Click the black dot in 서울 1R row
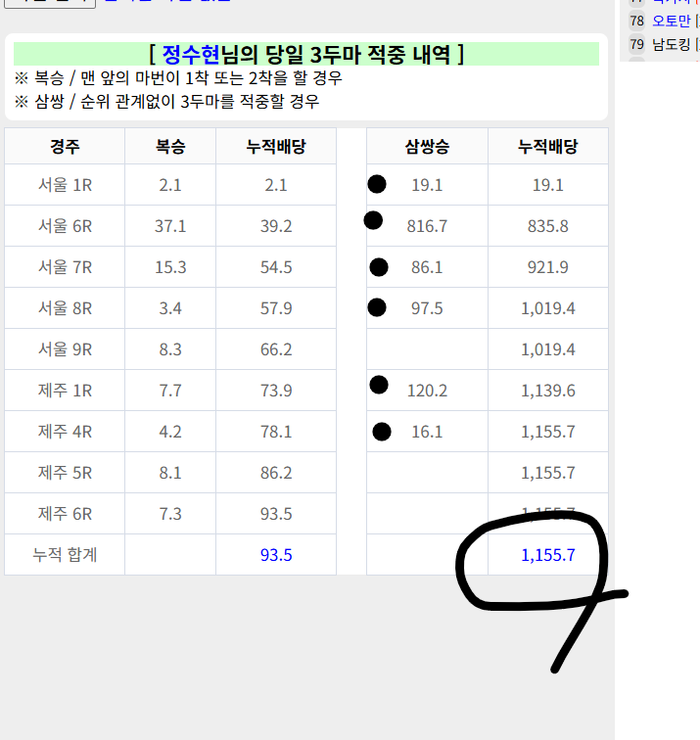The height and width of the screenshot is (740, 700). pyautogui.click(x=376, y=184)
